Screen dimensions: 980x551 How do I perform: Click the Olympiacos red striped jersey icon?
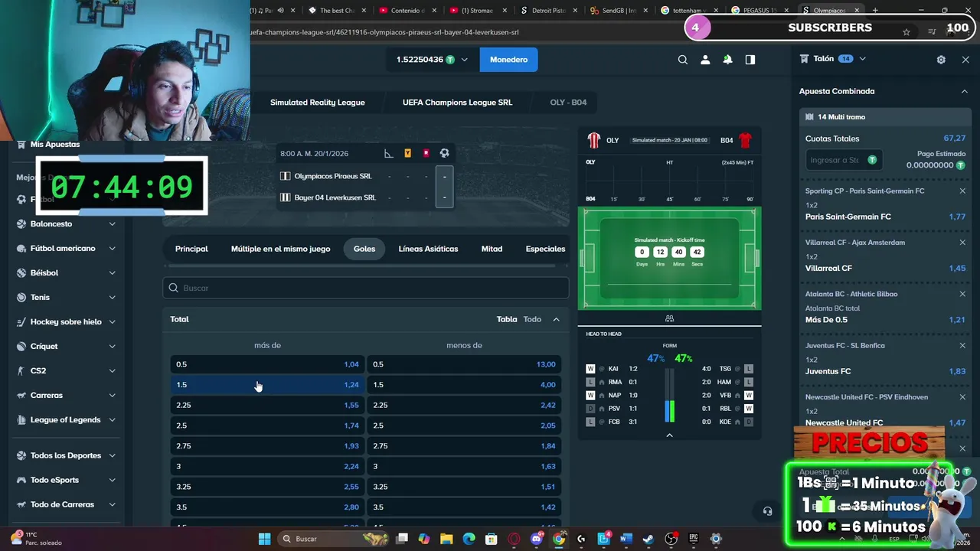[x=593, y=140]
